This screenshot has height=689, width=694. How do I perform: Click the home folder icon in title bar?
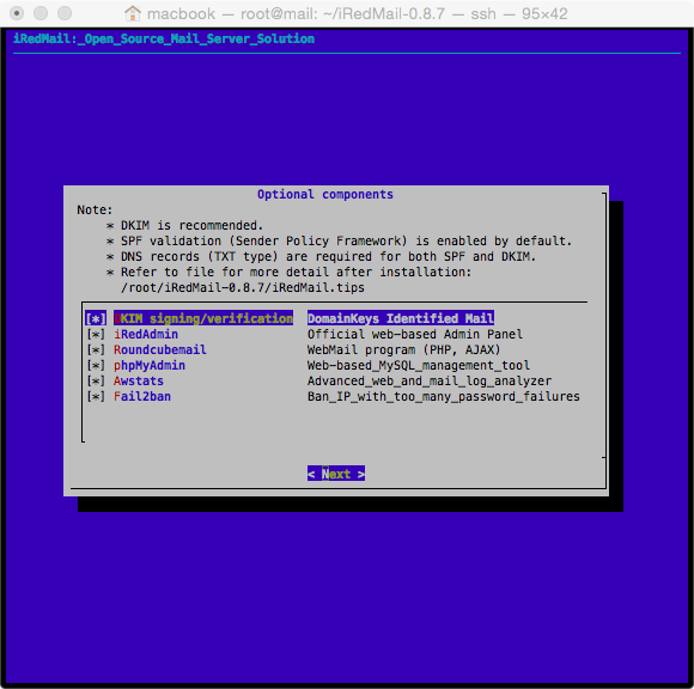pos(132,13)
